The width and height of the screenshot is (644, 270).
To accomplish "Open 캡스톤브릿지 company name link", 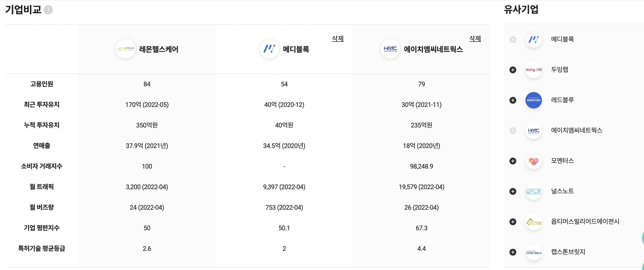I will point(568,252).
